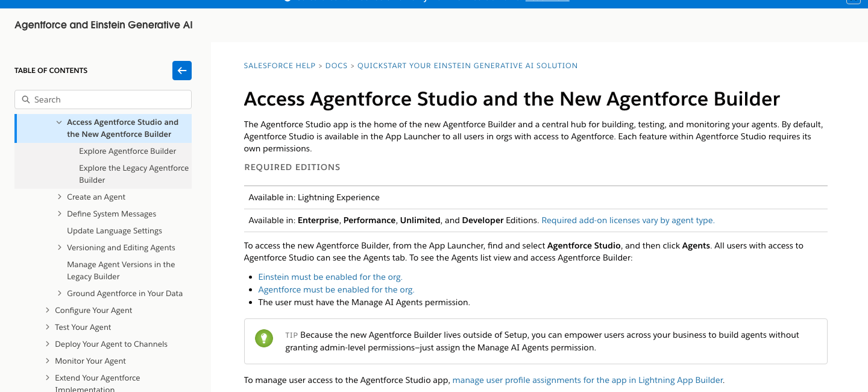Open Manage Agent Versions in Legacy Builder
This screenshot has height=392, width=868.
[x=121, y=271]
